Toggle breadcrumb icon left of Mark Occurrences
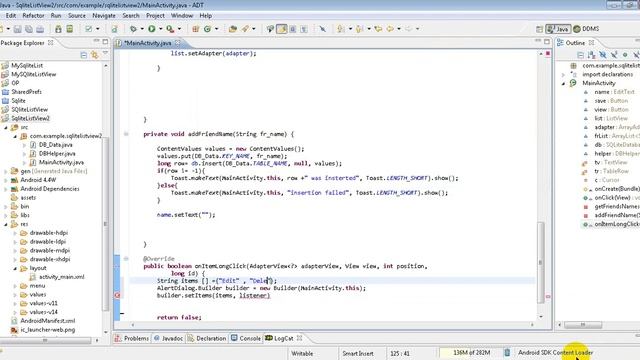 270,29
